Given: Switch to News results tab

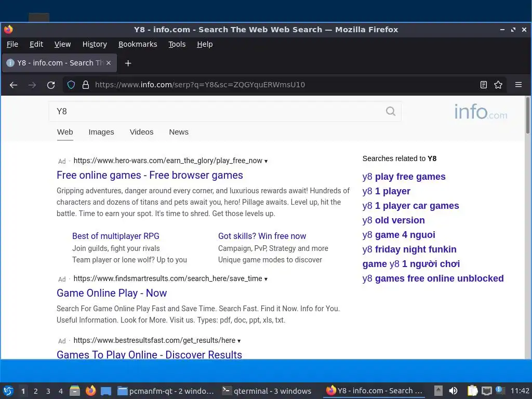Looking at the screenshot, I should click(x=179, y=132).
